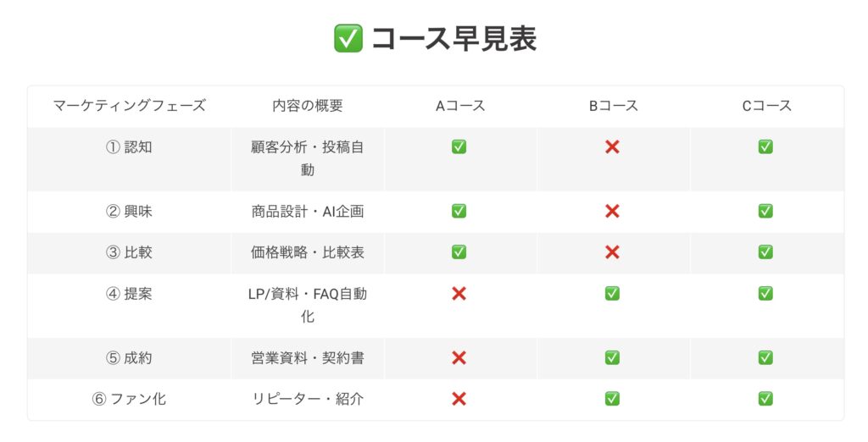Click the コース早見表 title text

pos(454,39)
